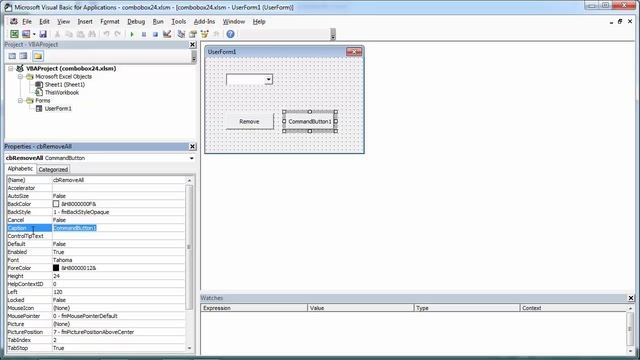Screen dimensions: 640x360
Task: Save the workbook with the floppy disk icon
Action: [43, 34]
